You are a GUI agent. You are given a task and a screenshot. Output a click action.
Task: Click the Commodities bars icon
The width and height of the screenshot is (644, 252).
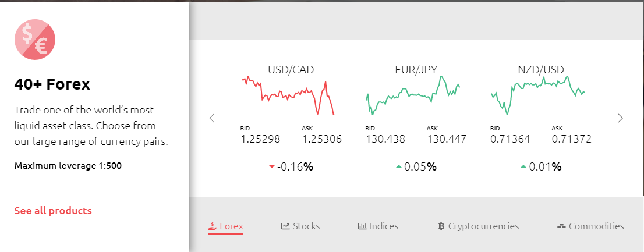coord(561,226)
